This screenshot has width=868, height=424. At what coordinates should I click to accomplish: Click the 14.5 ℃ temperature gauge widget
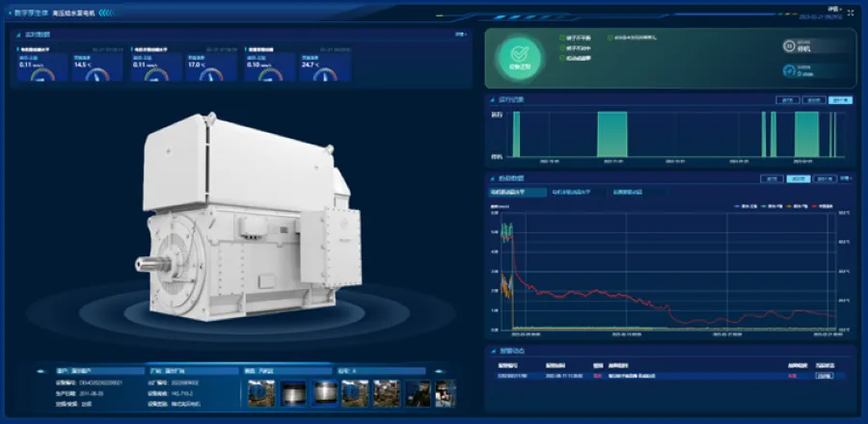[96, 67]
